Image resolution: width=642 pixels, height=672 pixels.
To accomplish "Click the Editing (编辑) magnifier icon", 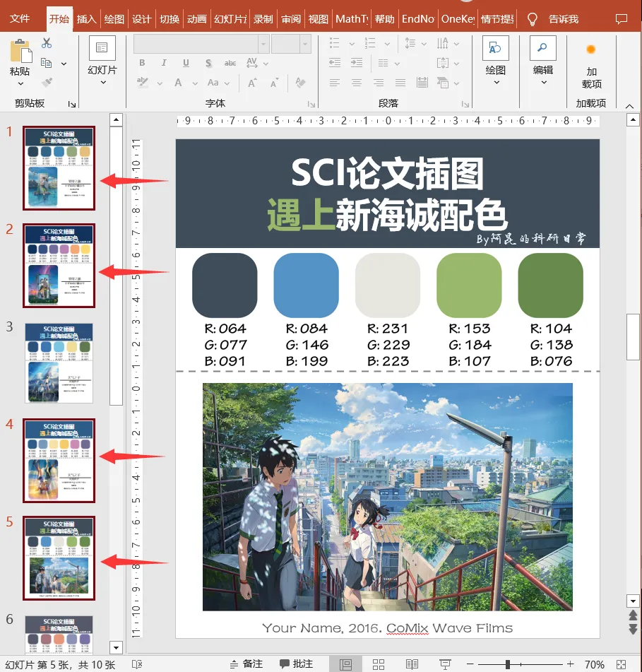I will pyautogui.click(x=542, y=48).
